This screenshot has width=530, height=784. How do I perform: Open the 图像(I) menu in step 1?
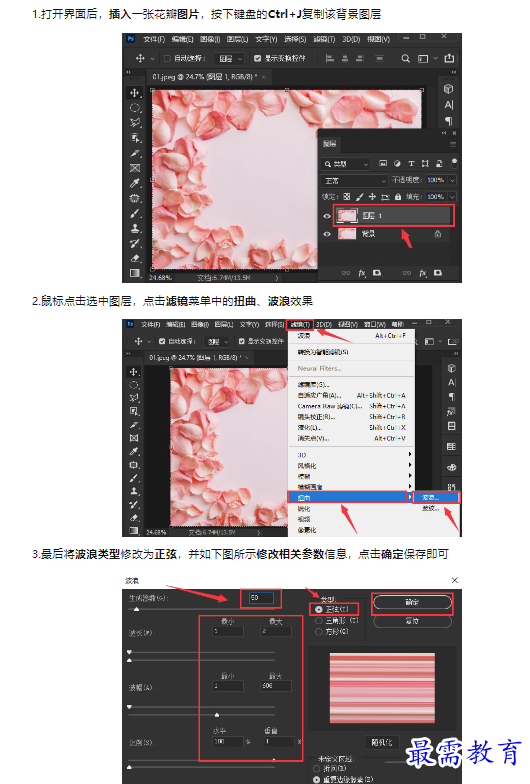(x=210, y=38)
